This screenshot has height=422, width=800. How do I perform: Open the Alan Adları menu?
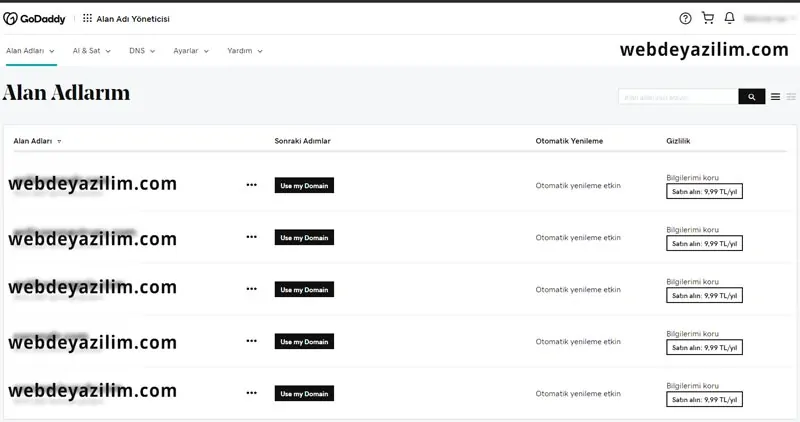tap(30, 51)
